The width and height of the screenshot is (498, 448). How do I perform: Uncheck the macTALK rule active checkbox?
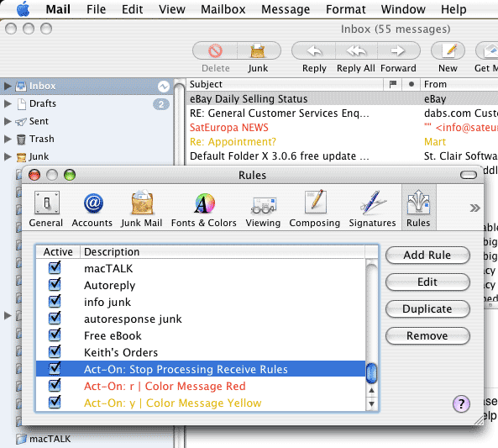click(55, 268)
